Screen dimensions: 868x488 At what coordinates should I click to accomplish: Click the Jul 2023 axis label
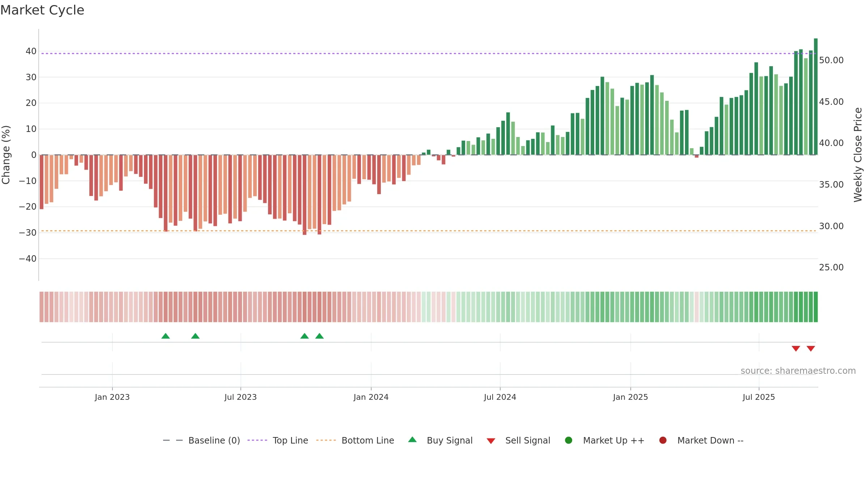click(241, 397)
